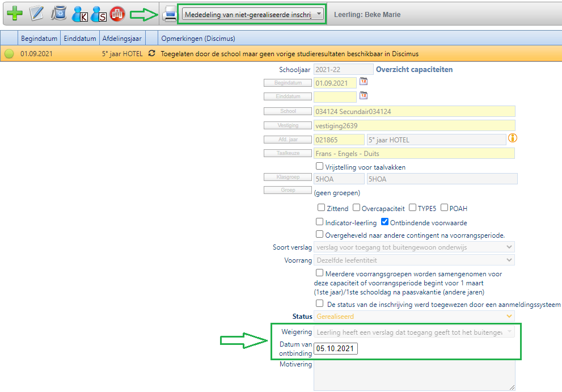Click the Toegelaten door de school remark text
562x392 pixels.
290,54
